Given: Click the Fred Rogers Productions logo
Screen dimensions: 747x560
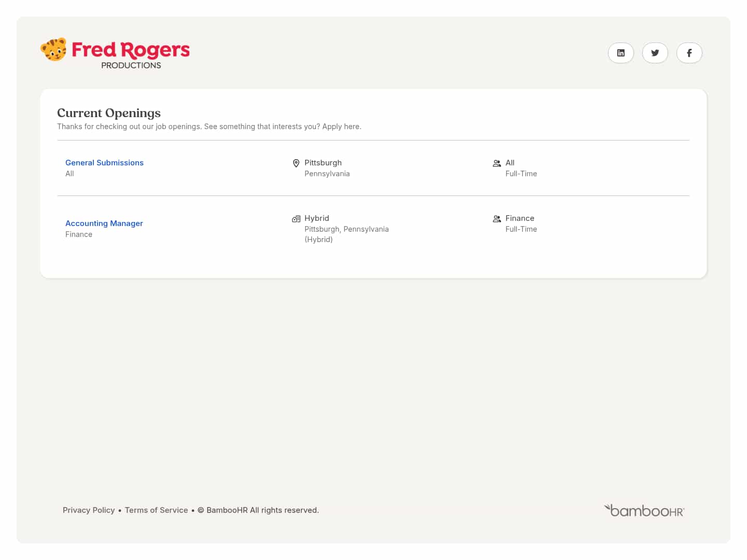Looking at the screenshot, I should point(115,53).
